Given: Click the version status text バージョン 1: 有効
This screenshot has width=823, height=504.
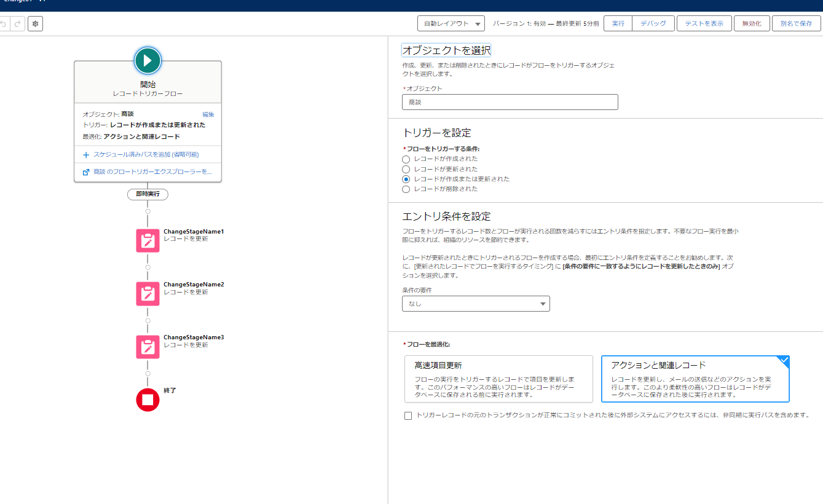Looking at the screenshot, I should [x=519, y=23].
